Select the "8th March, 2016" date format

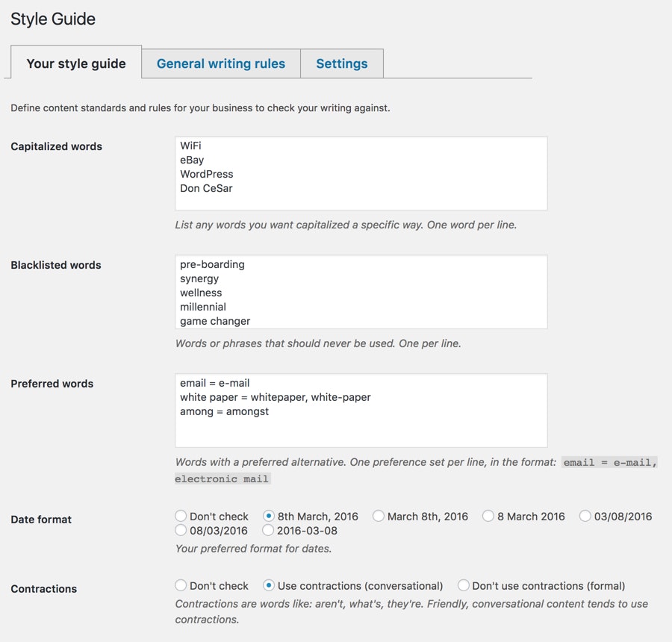tap(269, 516)
